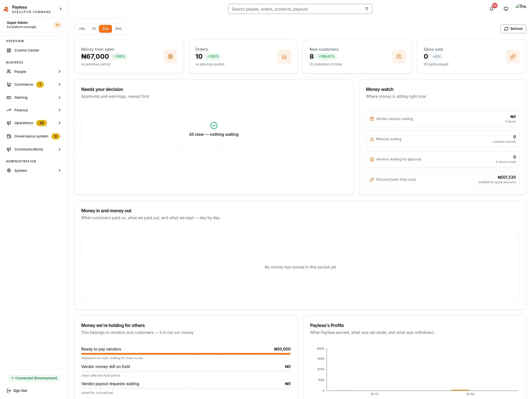
Task: Click the Vendors waiting for approval store icon
Action: click(372, 159)
